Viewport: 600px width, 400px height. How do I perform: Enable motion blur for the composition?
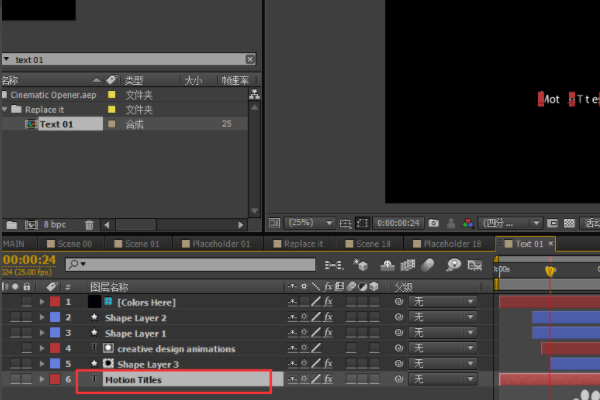coord(427,265)
